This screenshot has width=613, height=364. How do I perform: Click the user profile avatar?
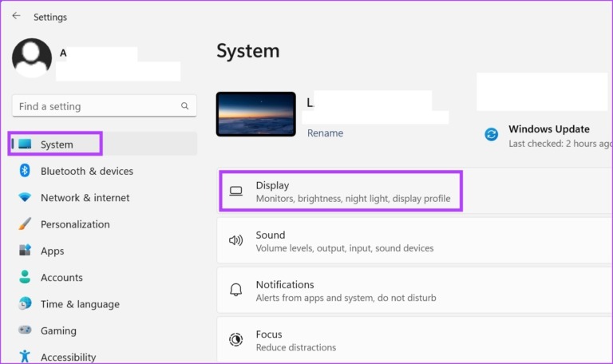pyautogui.click(x=32, y=58)
